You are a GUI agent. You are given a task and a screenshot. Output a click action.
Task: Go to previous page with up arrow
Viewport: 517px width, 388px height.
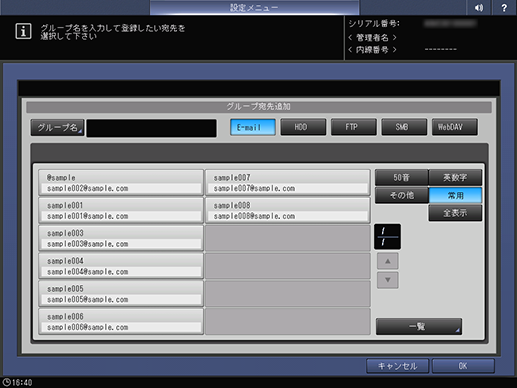point(387,261)
